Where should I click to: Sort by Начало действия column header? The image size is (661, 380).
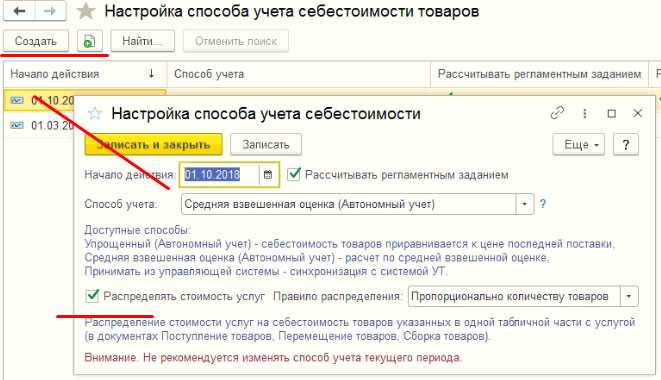point(85,74)
